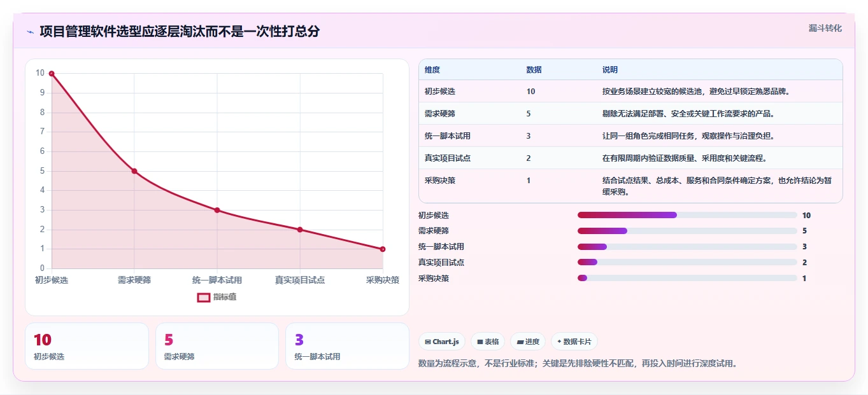The image size is (868, 395).
Task: Open the stat card showing 5 需求硬筛
Action: tap(217, 346)
